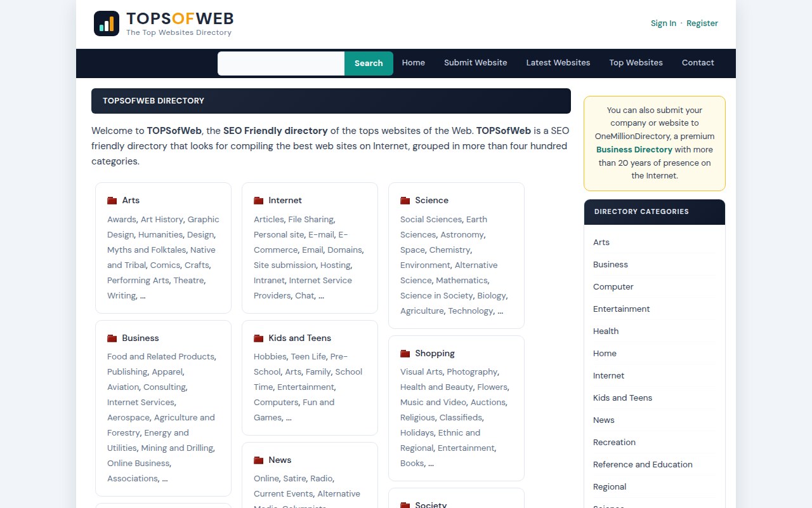Open Mining and Drilling subcategory
Screen dimensions: 812x508
point(177,448)
